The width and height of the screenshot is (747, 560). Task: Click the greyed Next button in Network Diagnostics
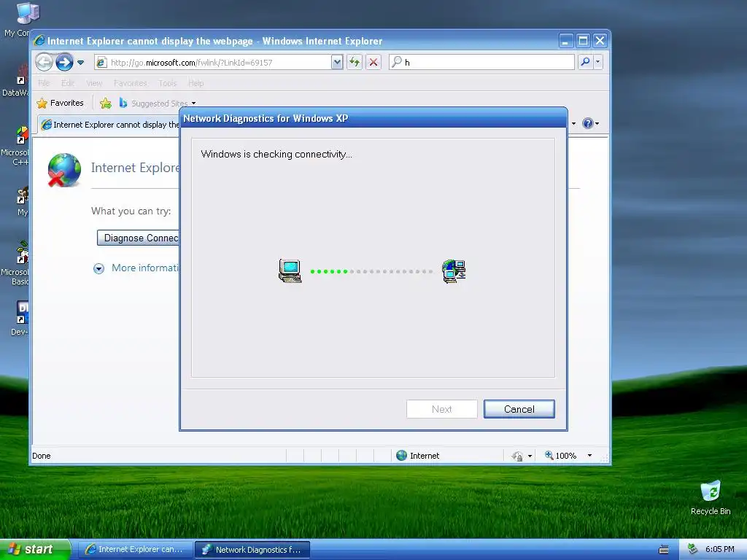tap(441, 409)
